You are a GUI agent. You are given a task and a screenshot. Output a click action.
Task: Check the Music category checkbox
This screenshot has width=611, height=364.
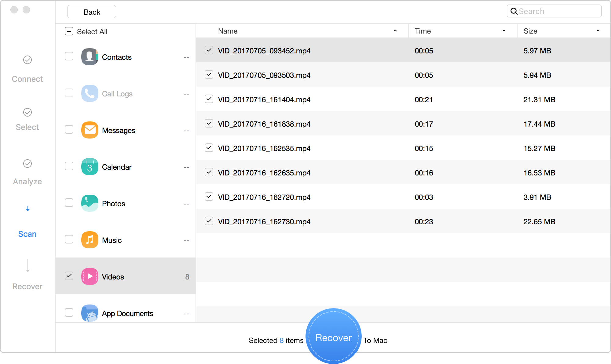click(x=69, y=239)
